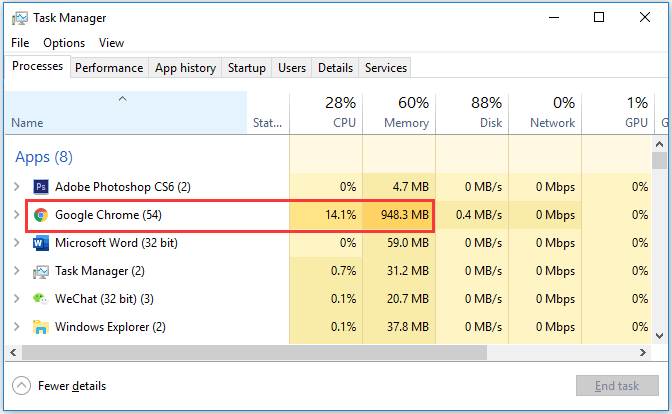Maximize the Task Manager window
The width and height of the screenshot is (672, 414).
pos(599,18)
